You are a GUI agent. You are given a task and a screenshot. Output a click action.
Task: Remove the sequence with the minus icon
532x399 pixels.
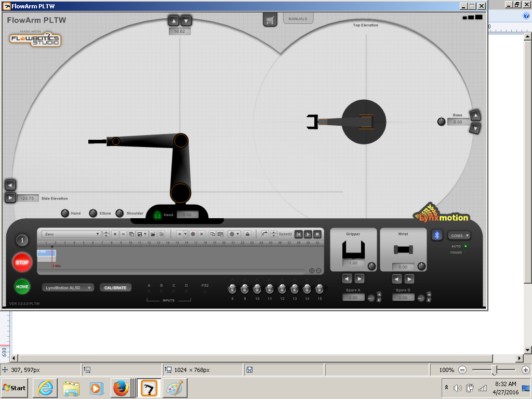[x=123, y=234]
